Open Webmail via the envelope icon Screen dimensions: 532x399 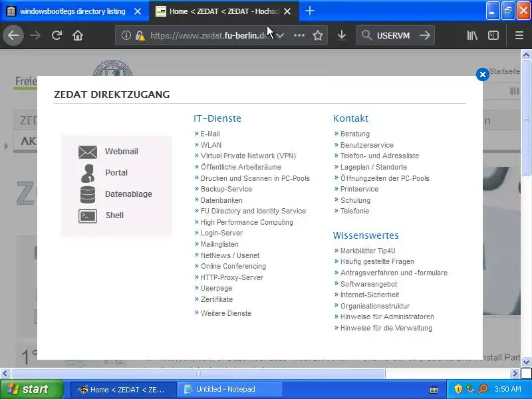click(x=88, y=152)
